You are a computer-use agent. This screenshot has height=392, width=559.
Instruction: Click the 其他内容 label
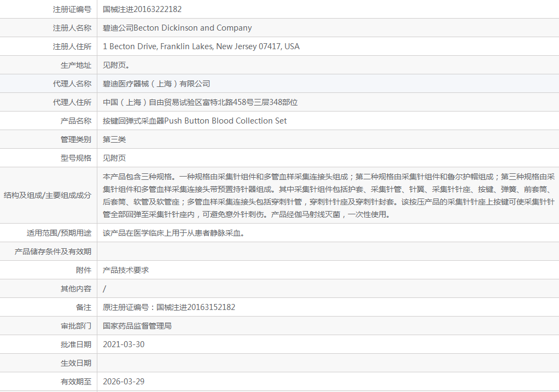(x=76, y=289)
